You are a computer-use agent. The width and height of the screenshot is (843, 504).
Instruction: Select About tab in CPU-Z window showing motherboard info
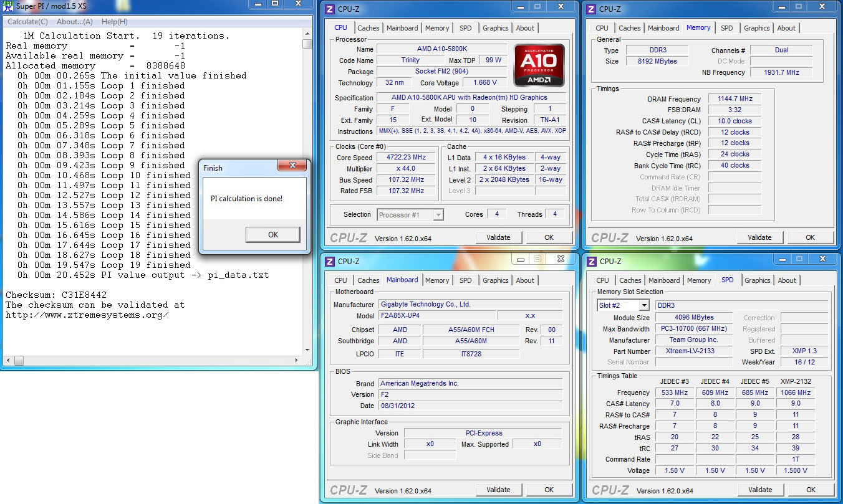pos(525,280)
